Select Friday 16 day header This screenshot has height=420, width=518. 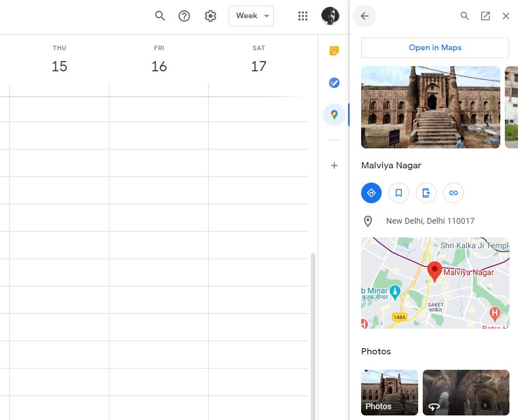(159, 59)
